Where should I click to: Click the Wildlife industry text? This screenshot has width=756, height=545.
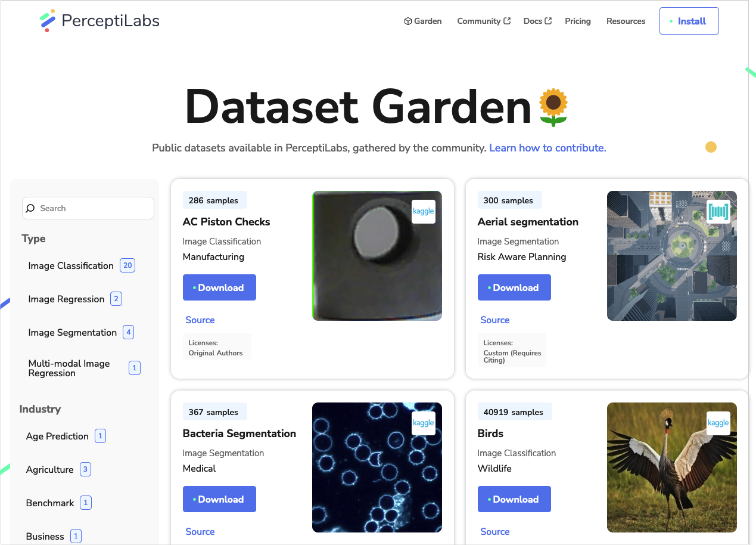point(494,469)
